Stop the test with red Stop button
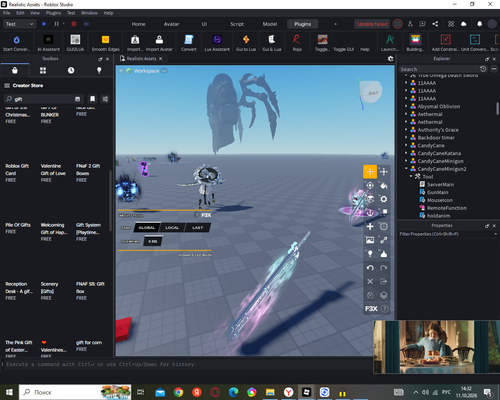This screenshot has height=400, width=500. tap(74, 24)
